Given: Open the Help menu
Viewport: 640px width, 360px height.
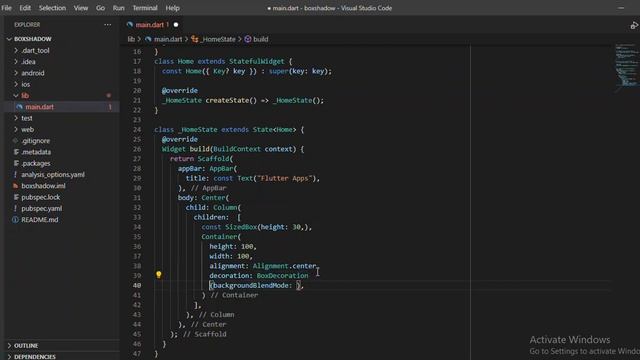Looking at the screenshot, I should pos(173,8).
